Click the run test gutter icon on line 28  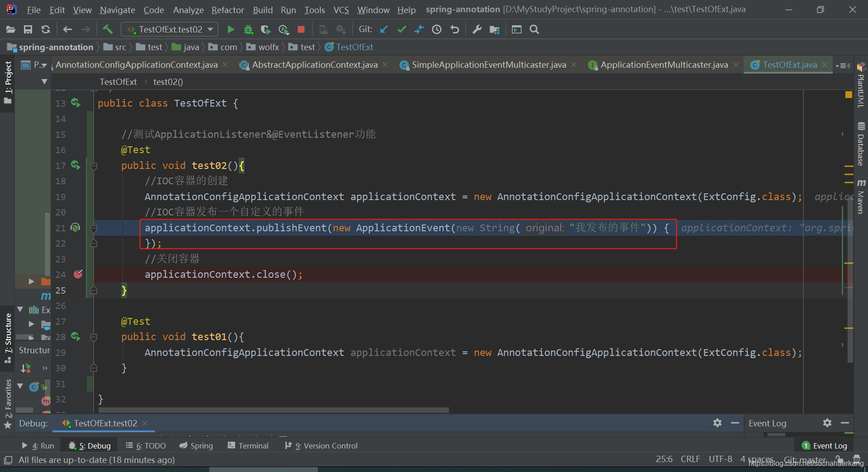75,336
